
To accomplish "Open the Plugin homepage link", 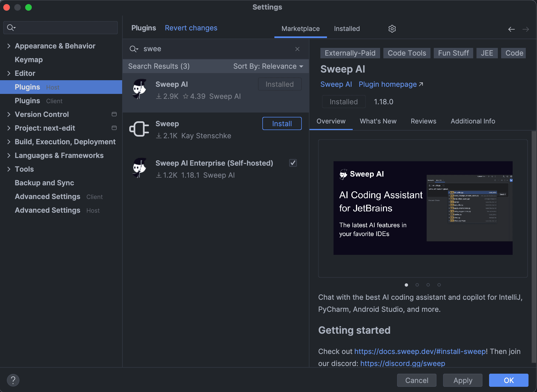I will 391,84.
